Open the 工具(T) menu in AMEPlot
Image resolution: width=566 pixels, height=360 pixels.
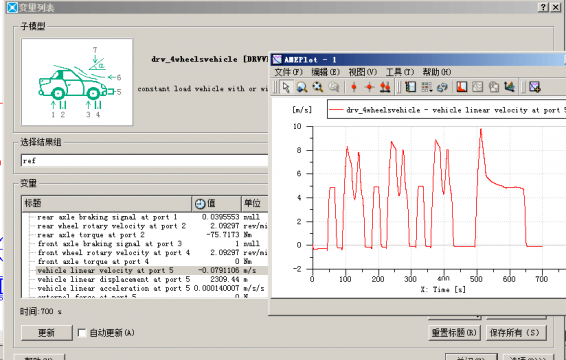coord(400,72)
